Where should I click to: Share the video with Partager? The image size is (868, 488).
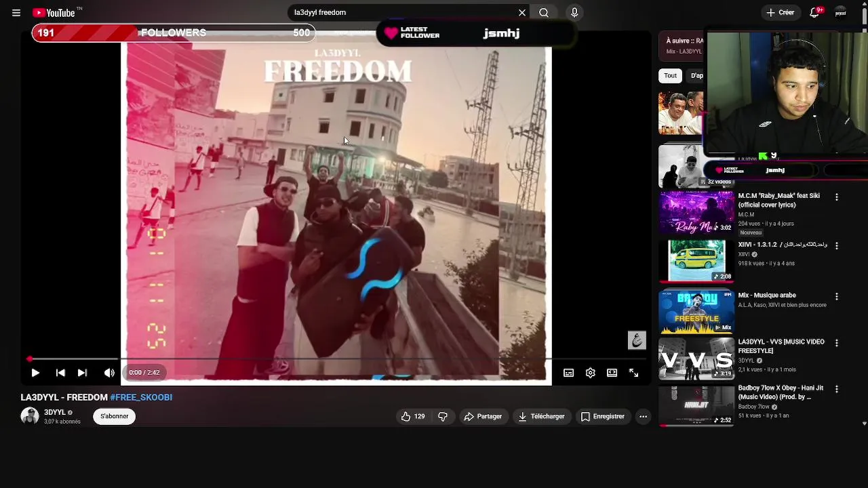483,416
